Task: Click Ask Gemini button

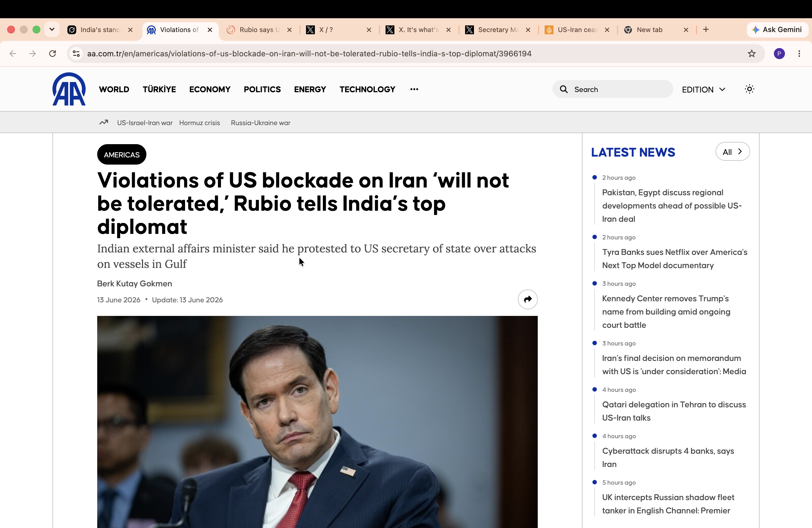Action: click(777, 30)
